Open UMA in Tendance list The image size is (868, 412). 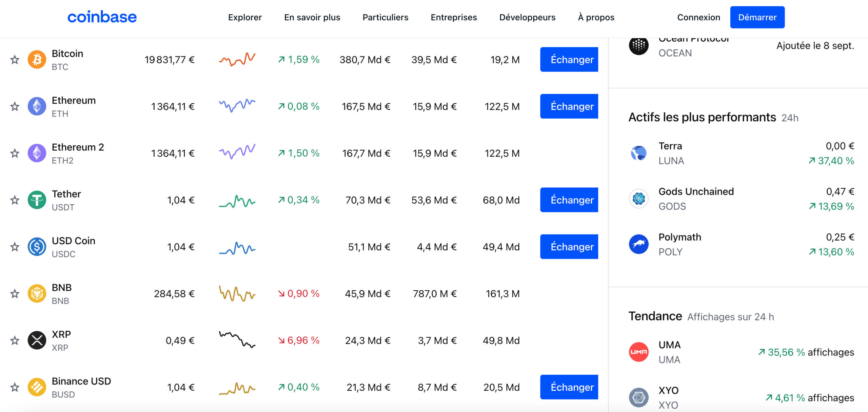click(741, 352)
